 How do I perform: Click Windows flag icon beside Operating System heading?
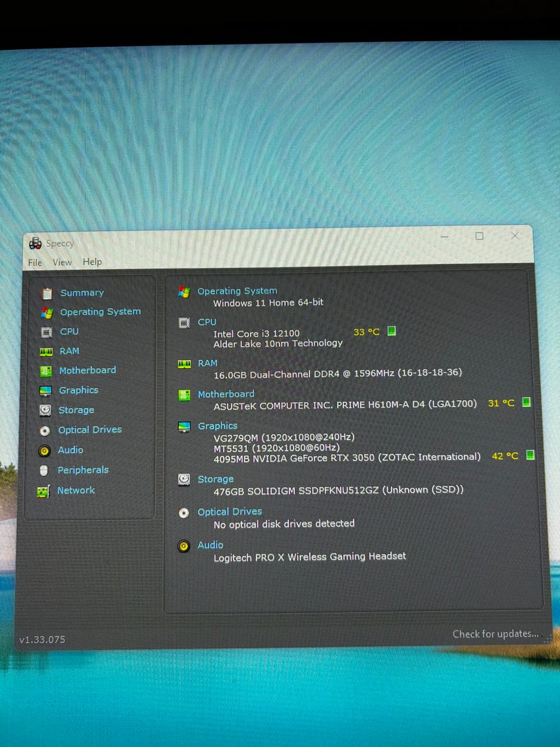click(184, 292)
